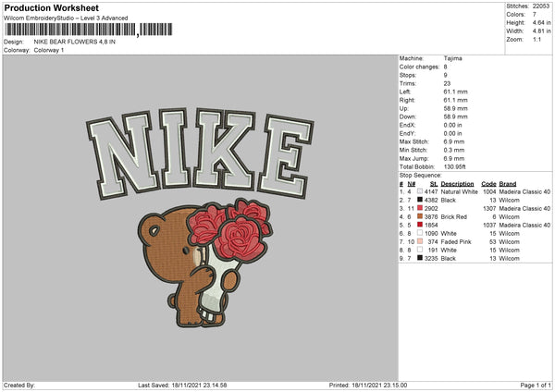Click stitch count '374' in Faded Pink row
Image resolution: width=555 pixels, height=392 pixels.
tap(433, 242)
